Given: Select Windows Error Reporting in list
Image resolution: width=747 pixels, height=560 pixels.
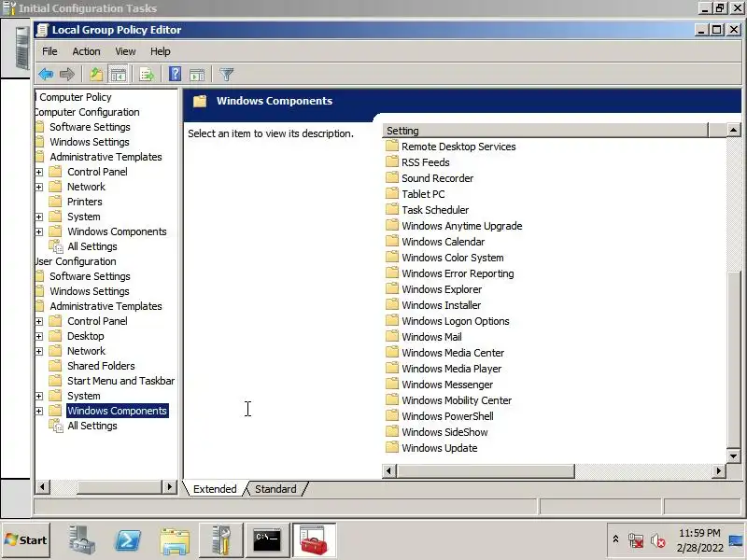Looking at the screenshot, I should (x=458, y=273).
